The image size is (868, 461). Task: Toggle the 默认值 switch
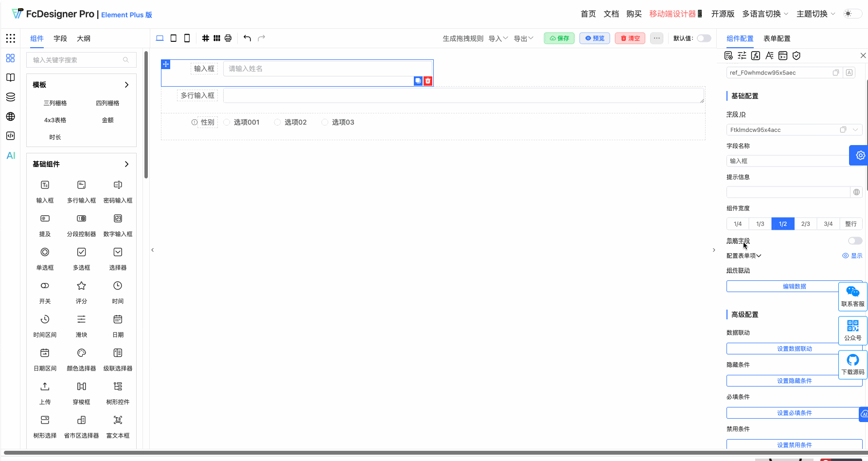pos(703,38)
